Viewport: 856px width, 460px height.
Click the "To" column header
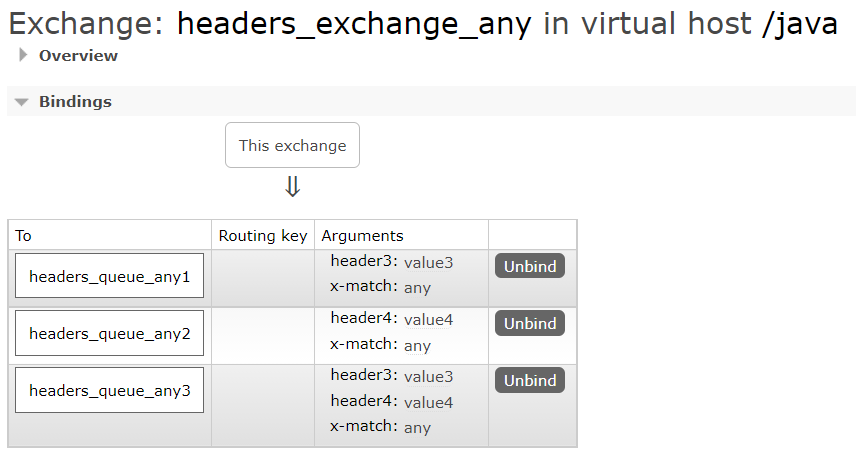24,236
